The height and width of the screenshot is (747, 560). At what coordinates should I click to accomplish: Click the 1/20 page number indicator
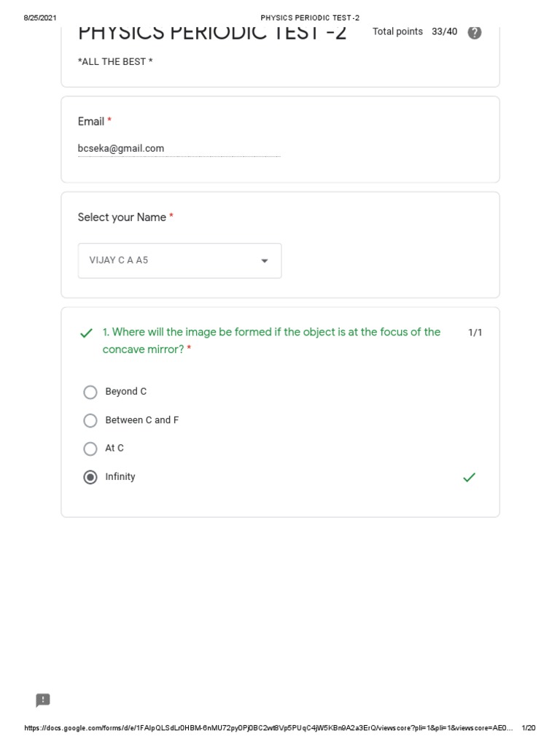click(529, 728)
